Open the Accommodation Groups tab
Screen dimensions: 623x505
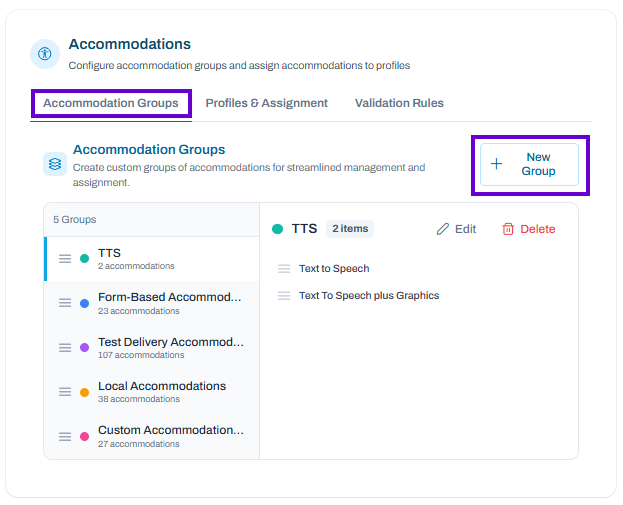point(111,103)
